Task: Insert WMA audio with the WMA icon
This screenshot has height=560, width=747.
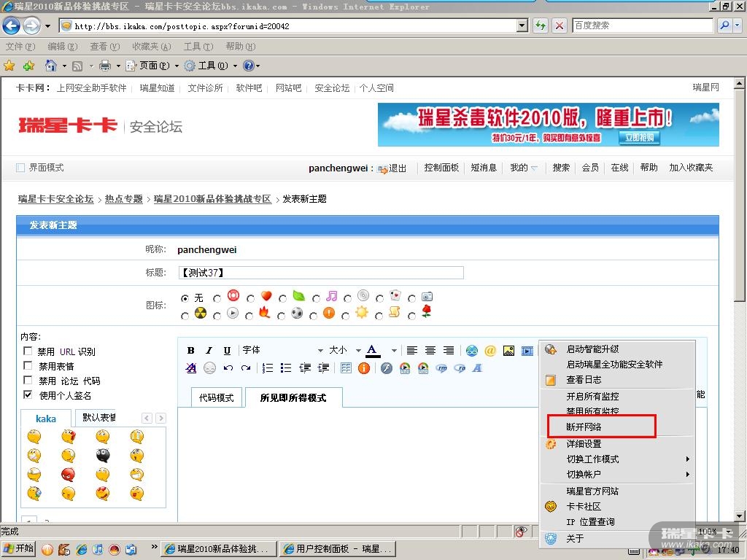Action: click(x=423, y=368)
